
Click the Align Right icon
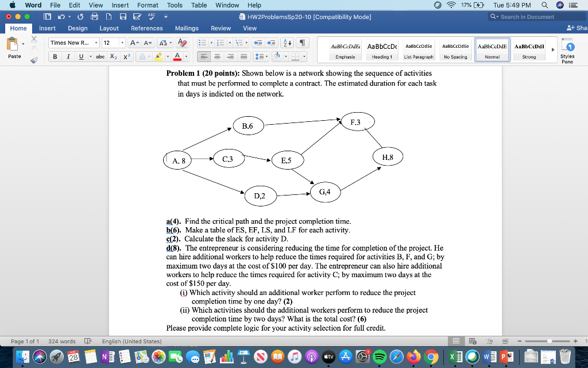point(231,57)
